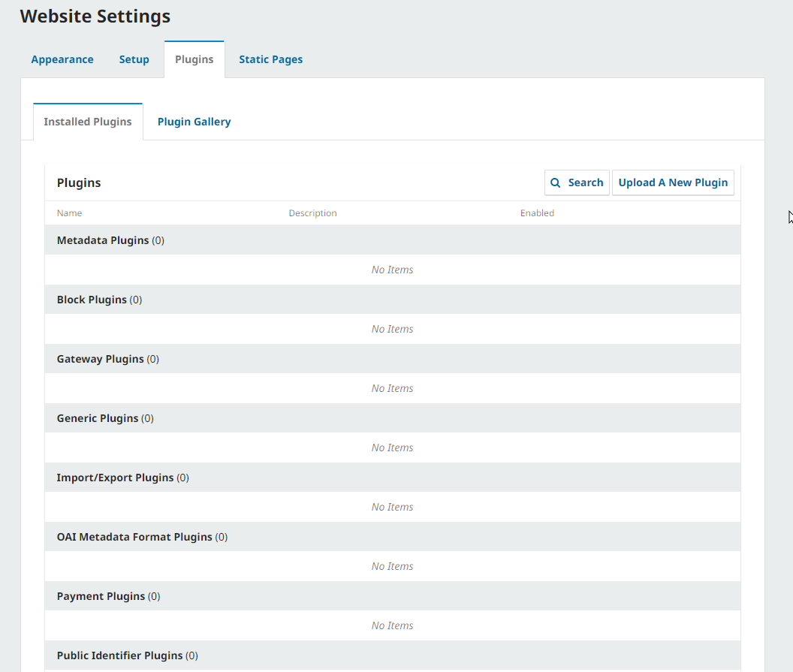
Task: Click the Description column header
Action: coord(312,213)
